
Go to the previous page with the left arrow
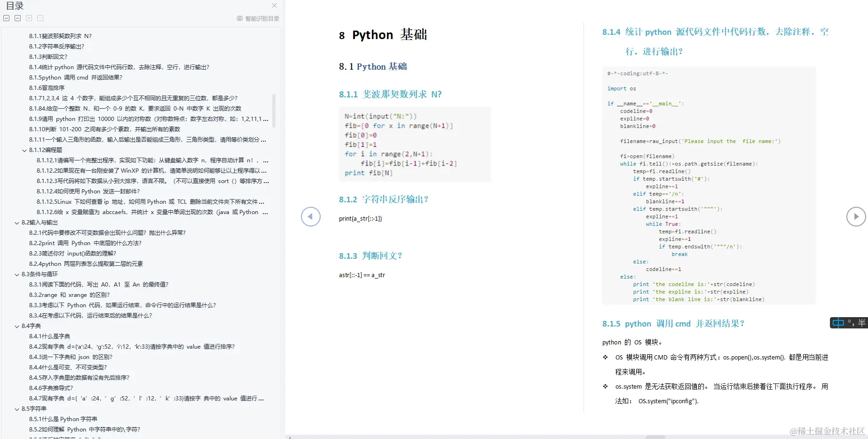point(311,216)
